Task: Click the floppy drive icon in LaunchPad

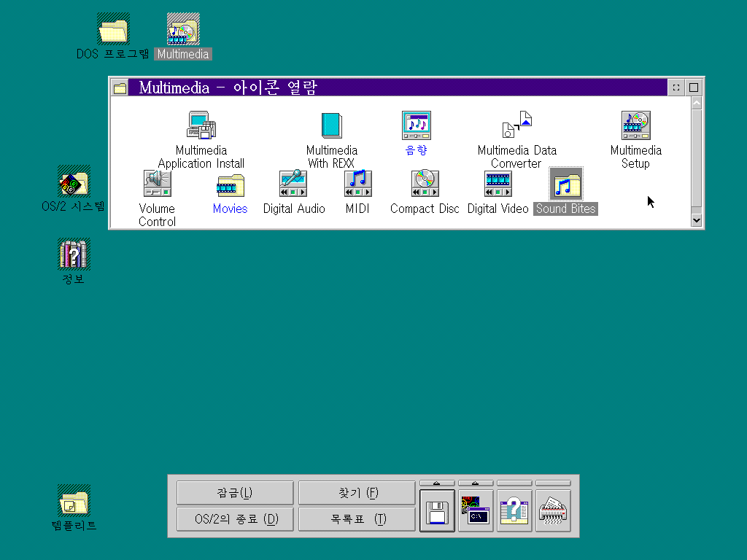Action: [x=438, y=511]
